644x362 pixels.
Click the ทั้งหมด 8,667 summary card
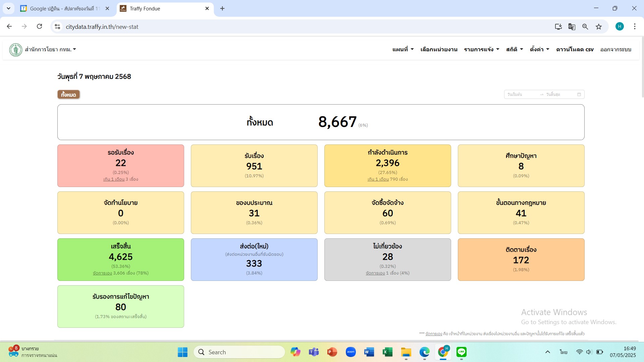(x=321, y=122)
